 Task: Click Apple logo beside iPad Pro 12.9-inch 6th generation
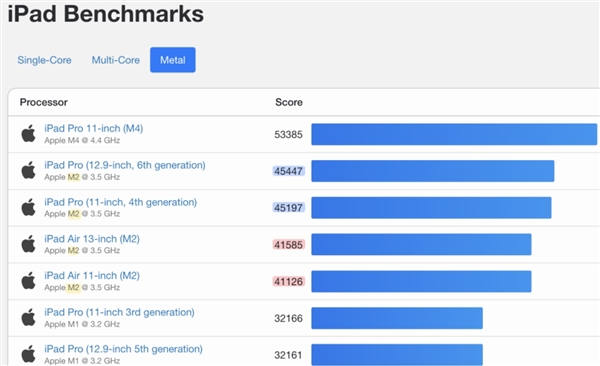28,170
